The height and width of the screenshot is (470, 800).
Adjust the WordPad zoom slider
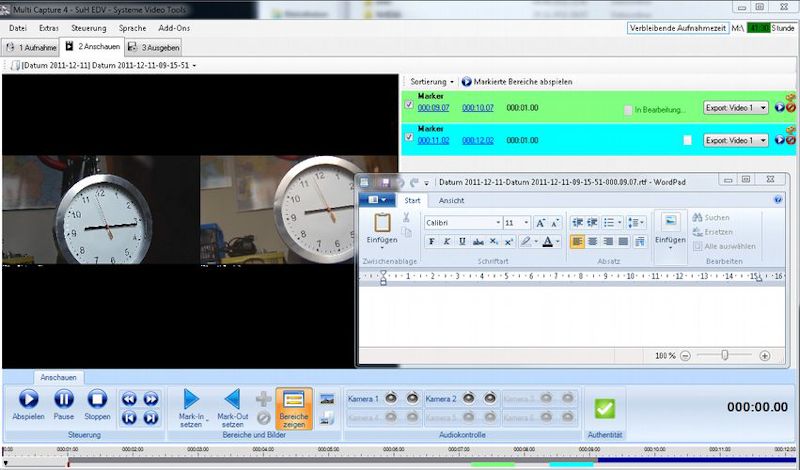pos(723,355)
